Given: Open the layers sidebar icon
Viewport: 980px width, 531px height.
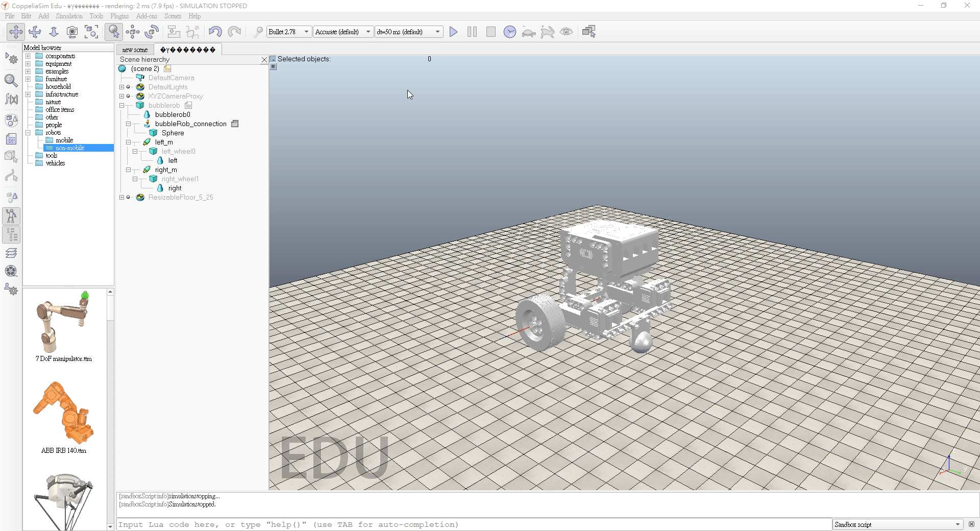Looking at the screenshot, I should click(x=11, y=253).
